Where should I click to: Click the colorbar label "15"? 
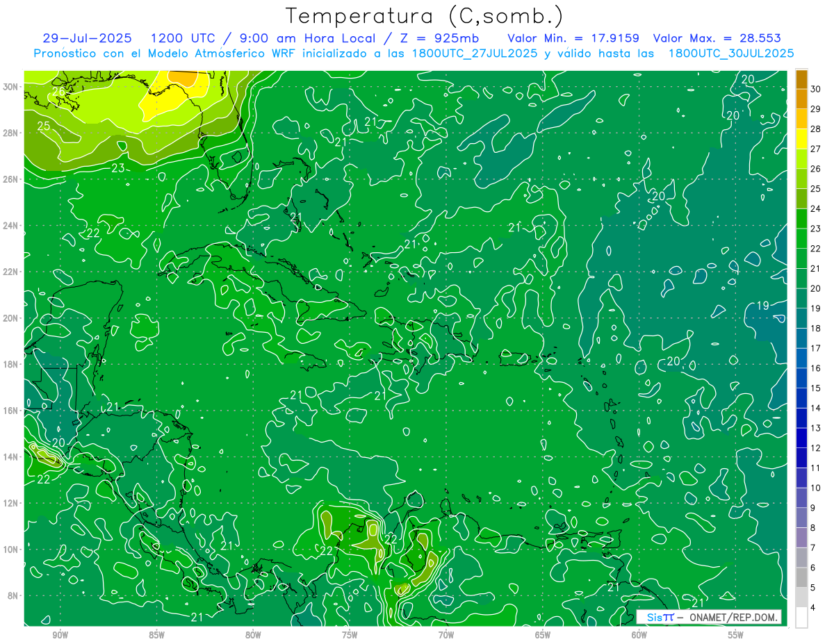816,388
